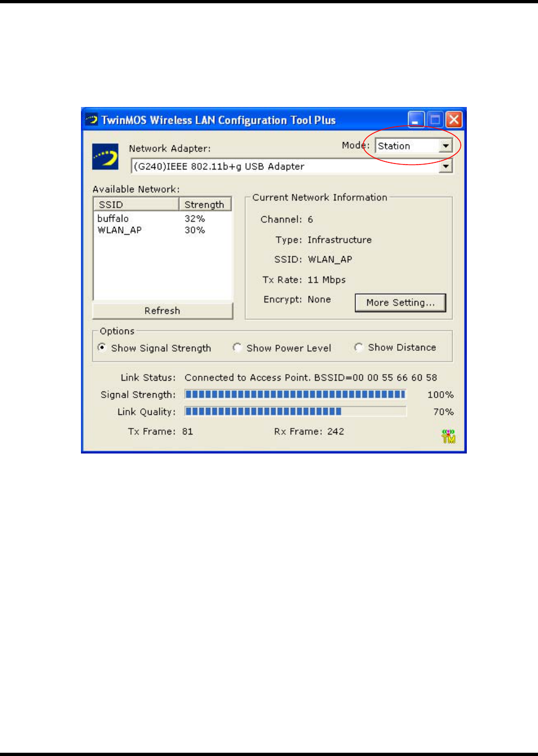
Task: Sort networks by Strength column header
Action: [205, 204]
